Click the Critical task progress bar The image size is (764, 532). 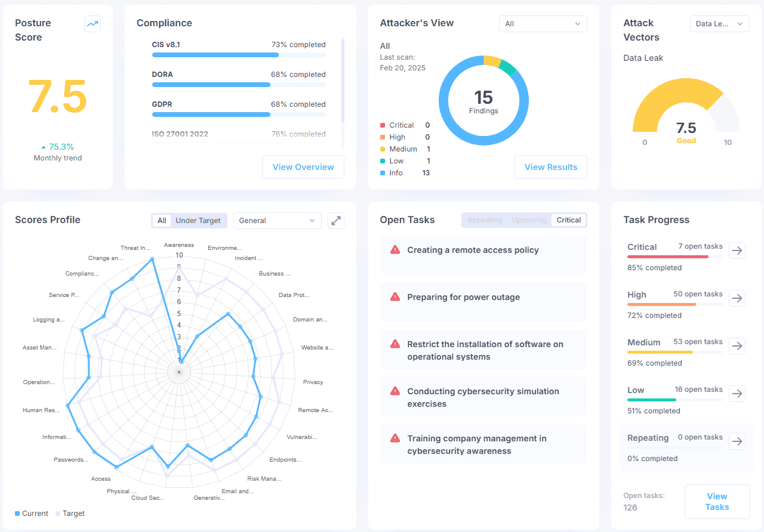(x=675, y=257)
